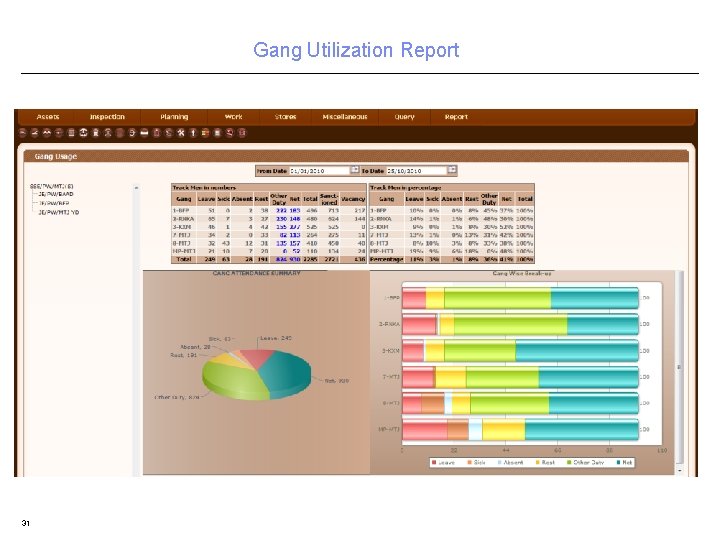Click the 'Sick, 63' pie label
The height and width of the screenshot is (540, 720).
pyautogui.click(x=219, y=339)
